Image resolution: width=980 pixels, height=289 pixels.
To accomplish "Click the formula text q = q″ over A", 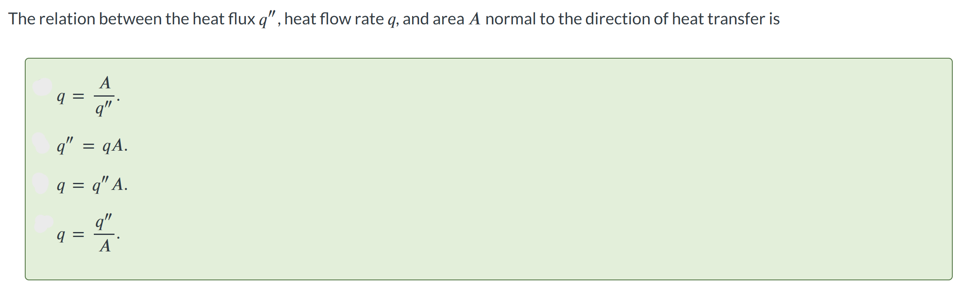I will (88, 234).
